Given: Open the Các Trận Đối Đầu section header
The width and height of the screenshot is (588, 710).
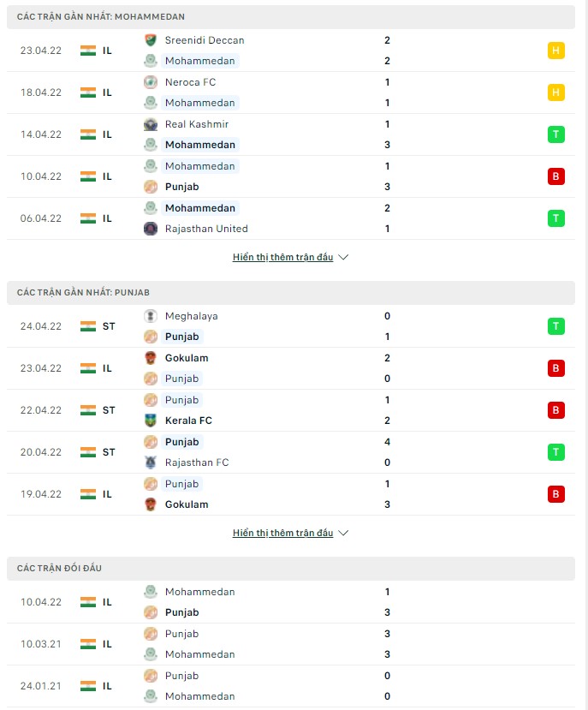Looking at the screenshot, I should [59, 569].
